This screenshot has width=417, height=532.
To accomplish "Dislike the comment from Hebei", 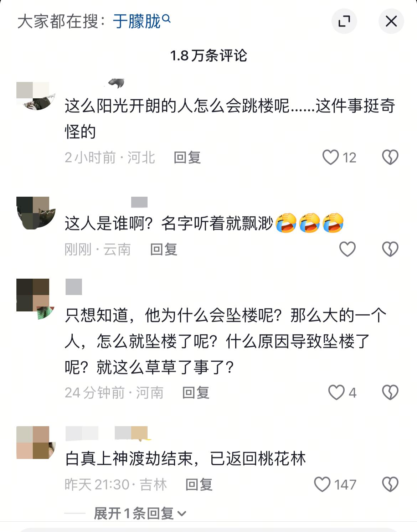I will (x=390, y=157).
